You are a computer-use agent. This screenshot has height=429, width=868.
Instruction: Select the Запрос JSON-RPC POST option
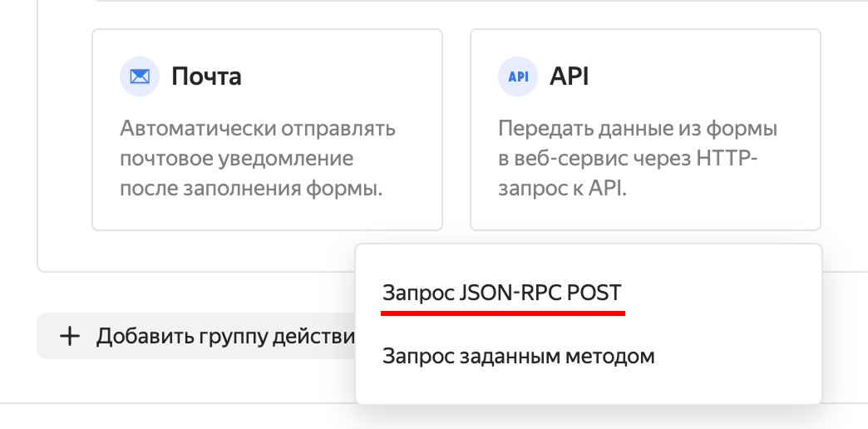(501, 293)
